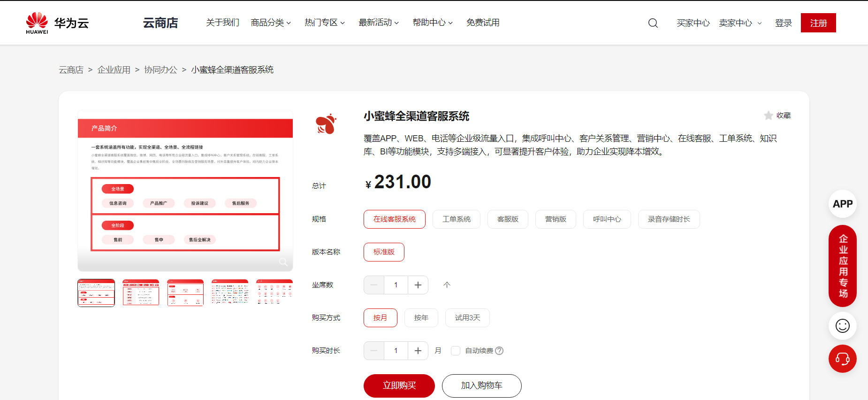Click the auto-renew help question mark icon

click(x=499, y=351)
